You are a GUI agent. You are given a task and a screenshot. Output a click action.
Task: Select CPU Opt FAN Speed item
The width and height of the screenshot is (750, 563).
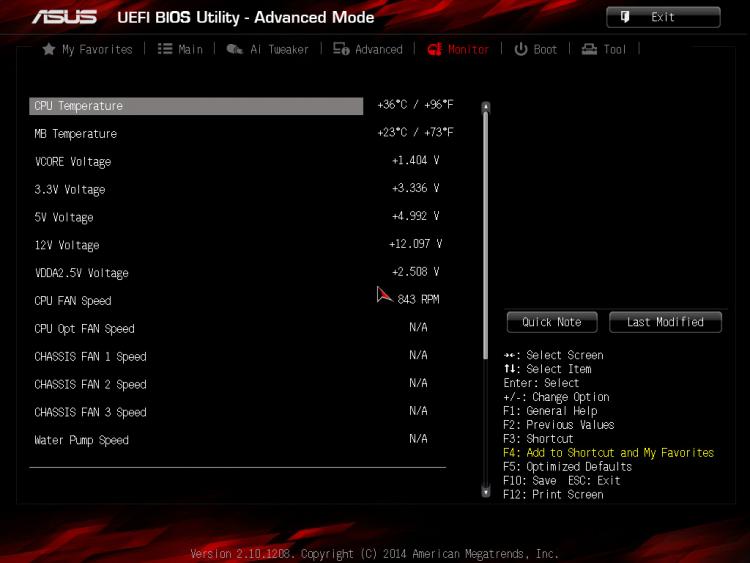pyautogui.click(x=85, y=329)
